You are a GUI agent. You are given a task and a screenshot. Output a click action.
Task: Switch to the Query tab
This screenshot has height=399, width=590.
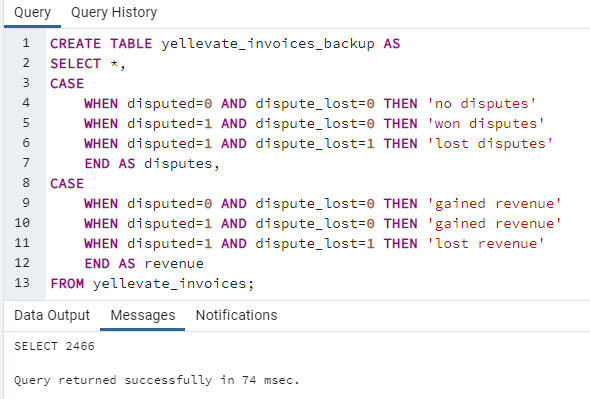coord(32,13)
